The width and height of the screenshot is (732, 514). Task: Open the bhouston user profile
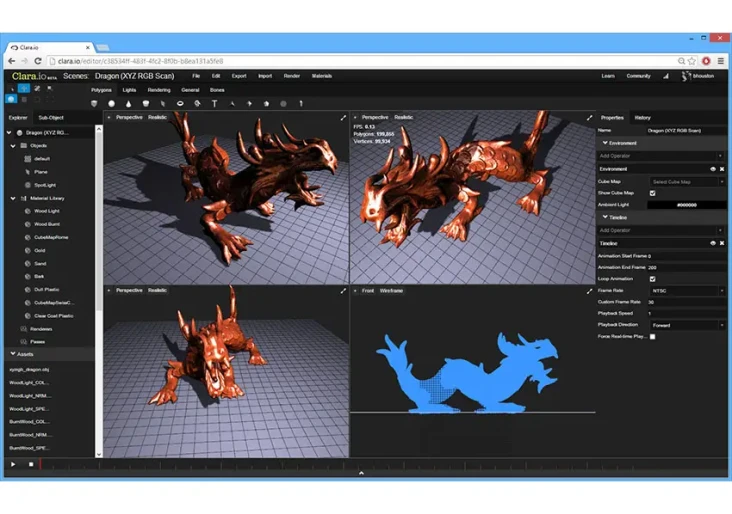(698, 76)
